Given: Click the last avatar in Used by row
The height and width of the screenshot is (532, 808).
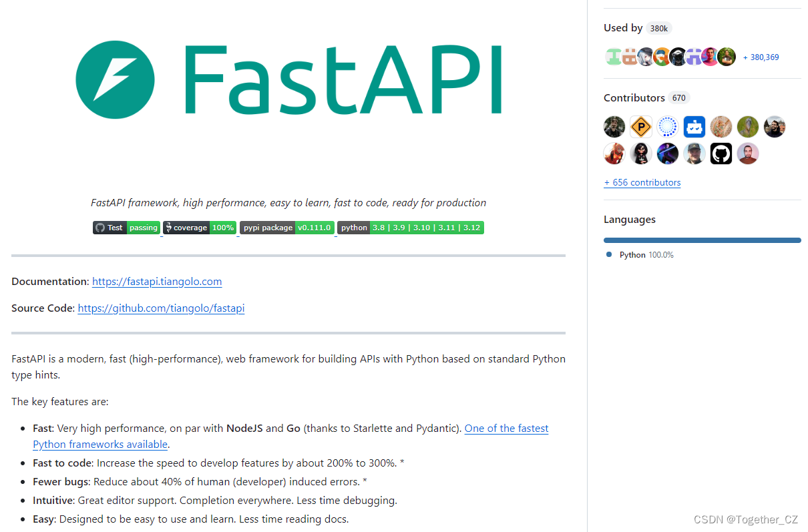Looking at the screenshot, I should click(727, 57).
